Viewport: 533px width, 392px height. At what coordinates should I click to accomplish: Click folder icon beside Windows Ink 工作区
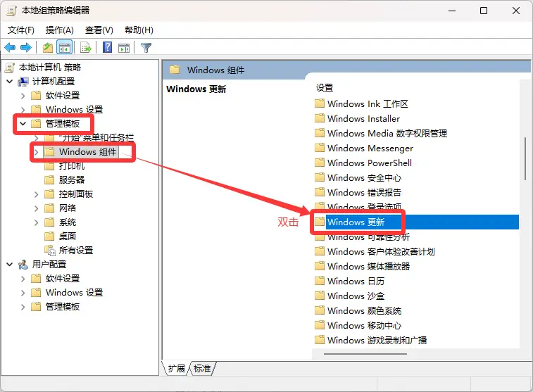[x=320, y=103]
